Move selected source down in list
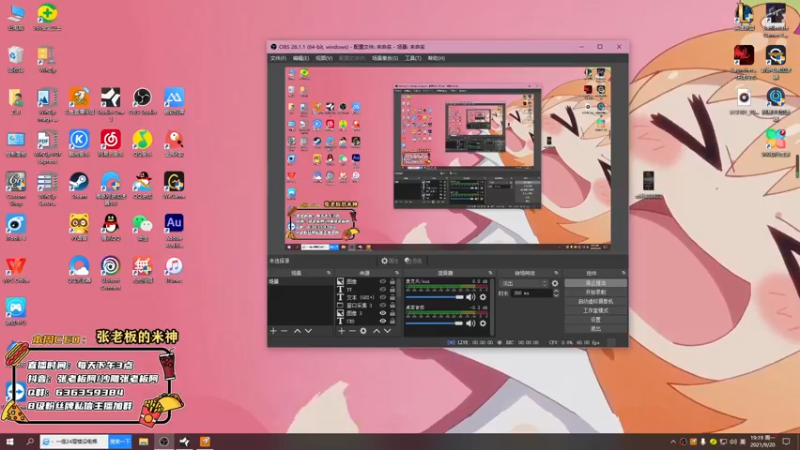 point(387,331)
